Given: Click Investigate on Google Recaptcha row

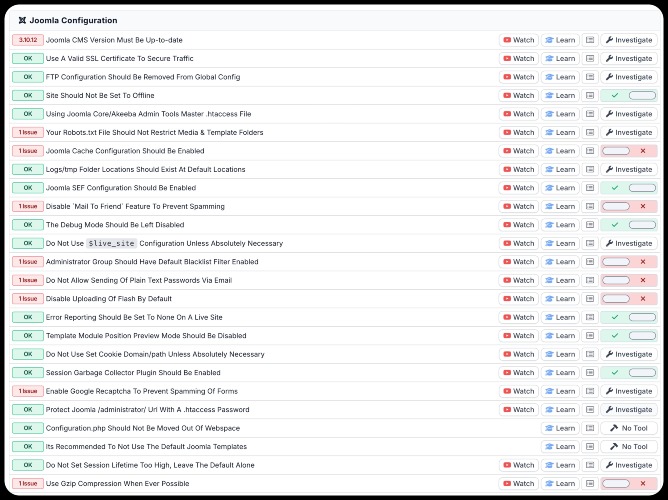Looking at the screenshot, I should (x=629, y=391).
